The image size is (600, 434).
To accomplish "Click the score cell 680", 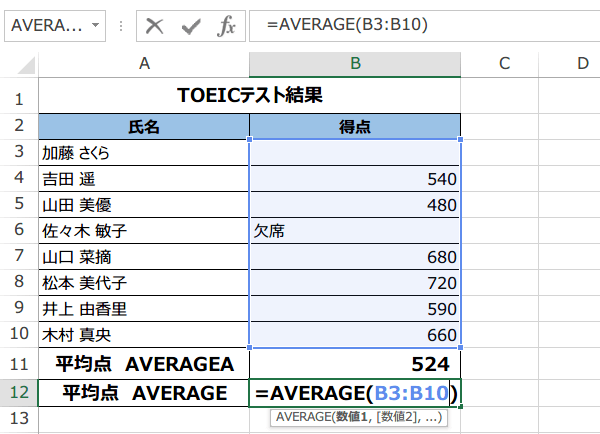I will click(x=355, y=257).
